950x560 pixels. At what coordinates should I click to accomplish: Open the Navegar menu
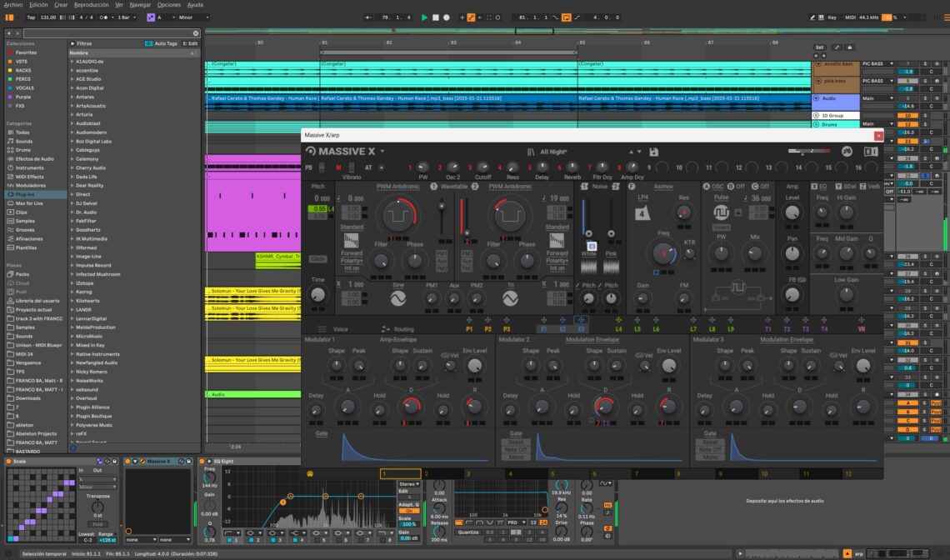140,5
